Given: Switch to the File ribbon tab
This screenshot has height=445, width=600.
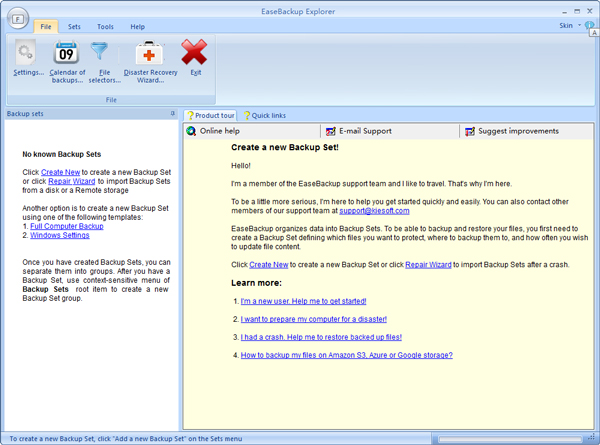Looking at the screenshot, I should coord(46,27).
